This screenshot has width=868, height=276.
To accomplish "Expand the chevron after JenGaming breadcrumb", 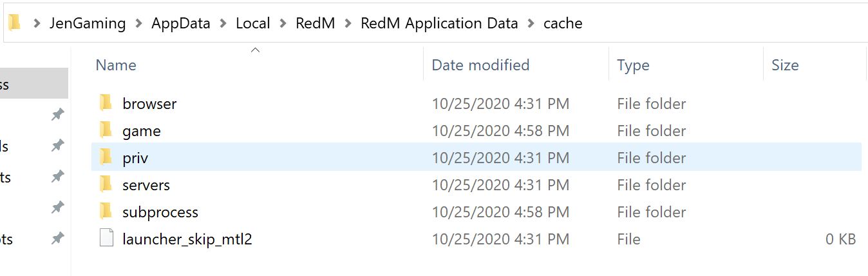I will point(139,24).
